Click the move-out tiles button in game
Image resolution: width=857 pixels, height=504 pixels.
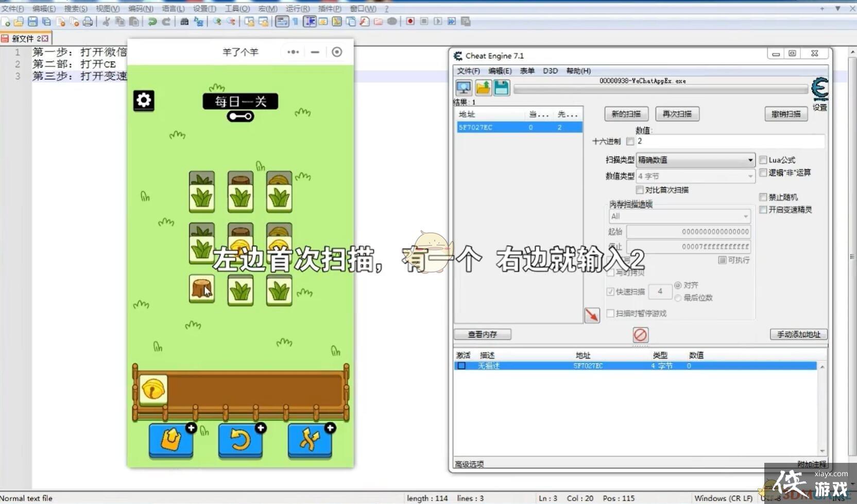[171, 440]
